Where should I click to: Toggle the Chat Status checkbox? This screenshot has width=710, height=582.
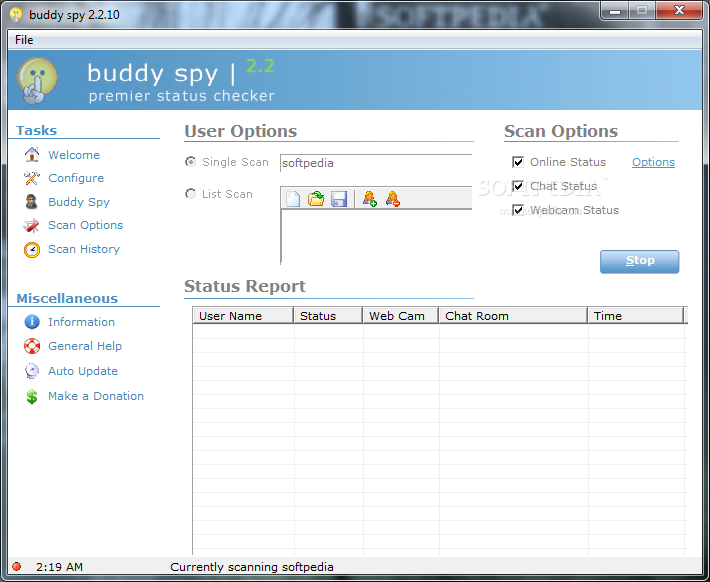518,186
